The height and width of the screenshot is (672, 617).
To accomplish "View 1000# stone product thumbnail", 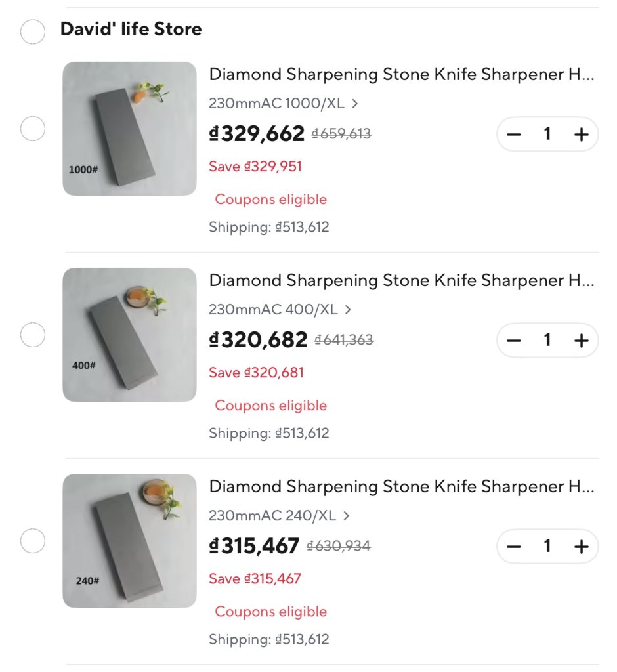I will pos(129,129).
